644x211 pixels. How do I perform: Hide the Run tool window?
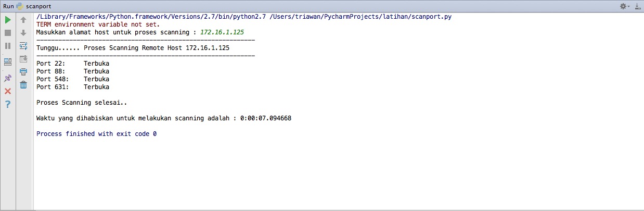(637, 6)
